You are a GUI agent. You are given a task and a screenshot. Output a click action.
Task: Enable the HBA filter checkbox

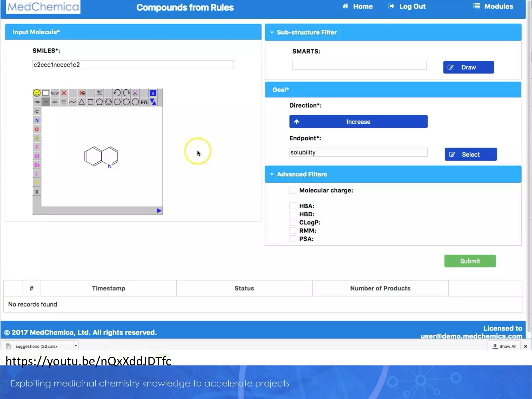pyautogui.click(x=293, y=206)
